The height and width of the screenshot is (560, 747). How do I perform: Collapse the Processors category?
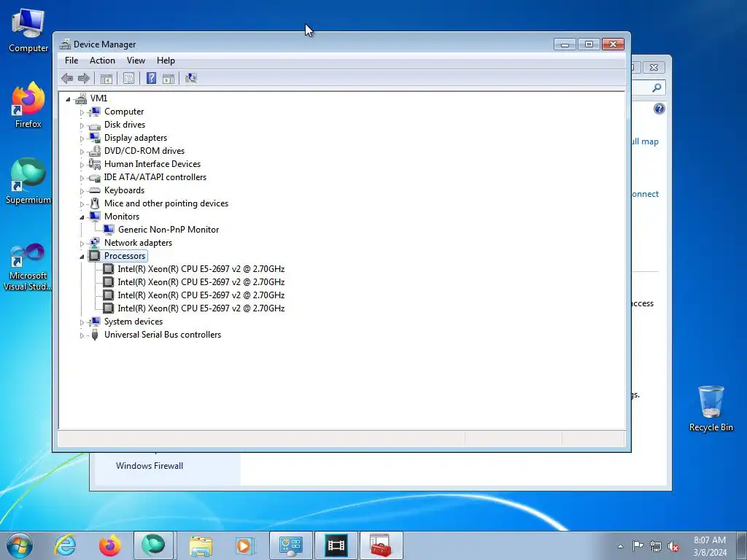coord(82,257)
